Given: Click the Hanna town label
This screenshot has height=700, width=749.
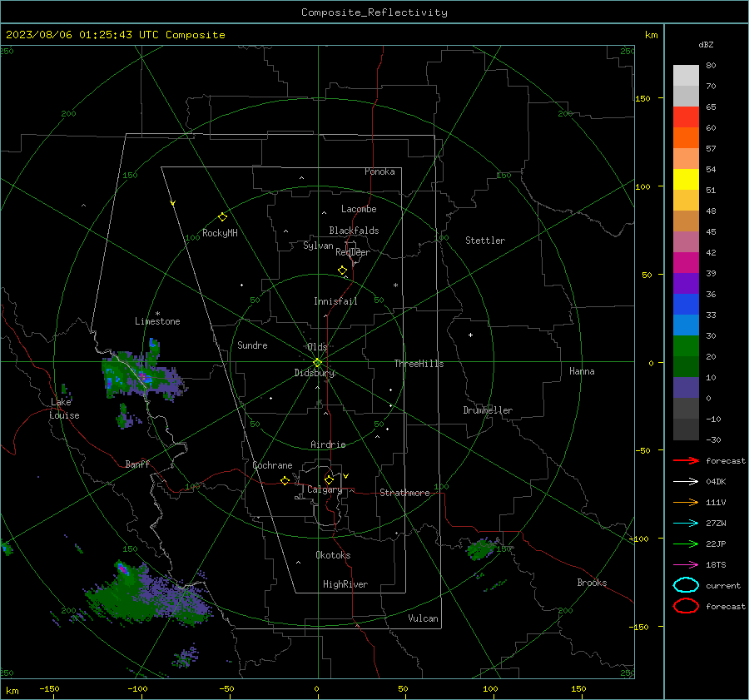Looking at the screenshot, I should (x=582, y=371).
